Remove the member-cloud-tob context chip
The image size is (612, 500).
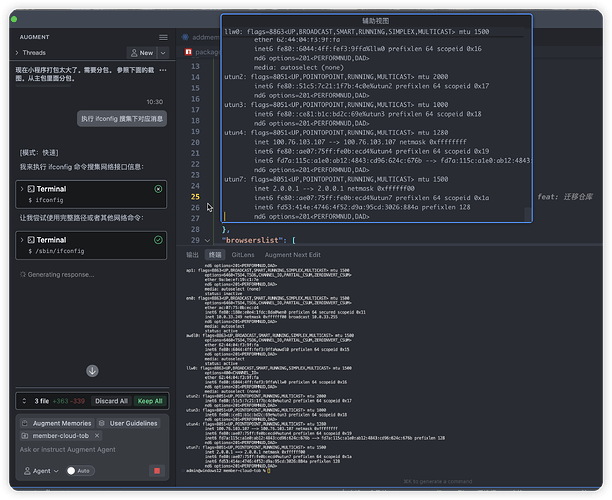97,436
